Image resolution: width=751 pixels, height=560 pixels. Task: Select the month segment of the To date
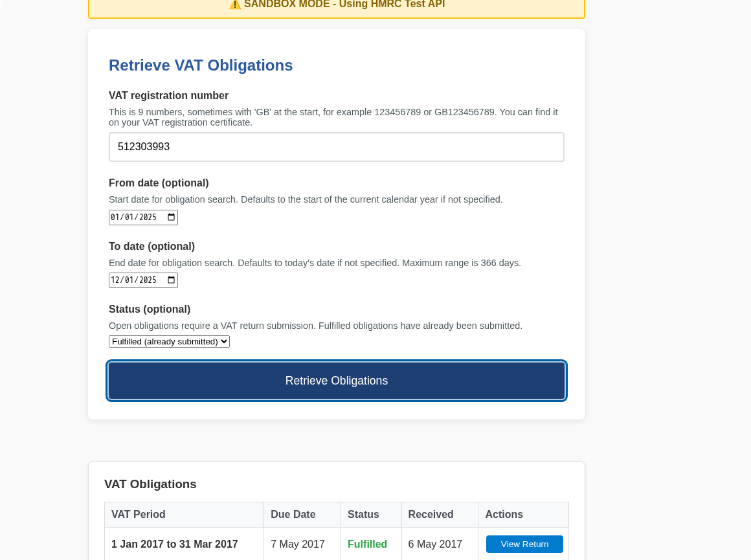point(115,280)
